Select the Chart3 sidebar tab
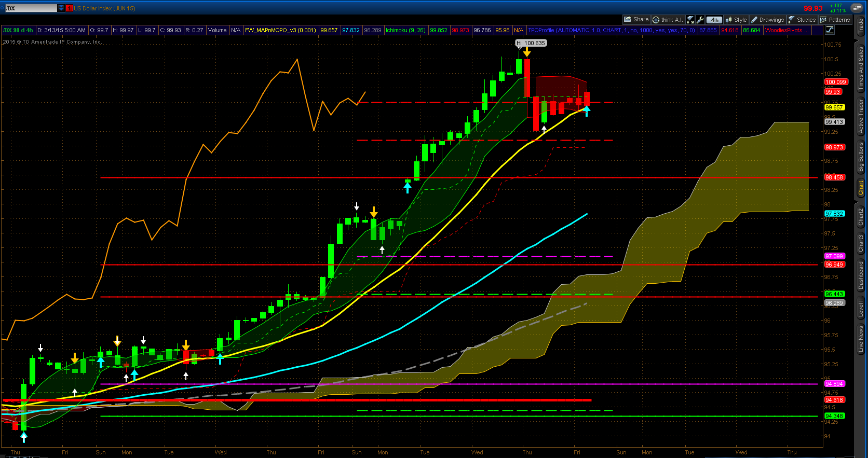Viewport: 868px width, 458px height. (861, 244)
